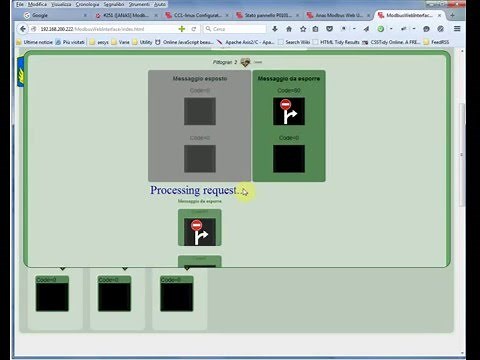Open the Aiuto menu
Image resolution: width=480 pixels, height=360 pixels.
point(160,4)
